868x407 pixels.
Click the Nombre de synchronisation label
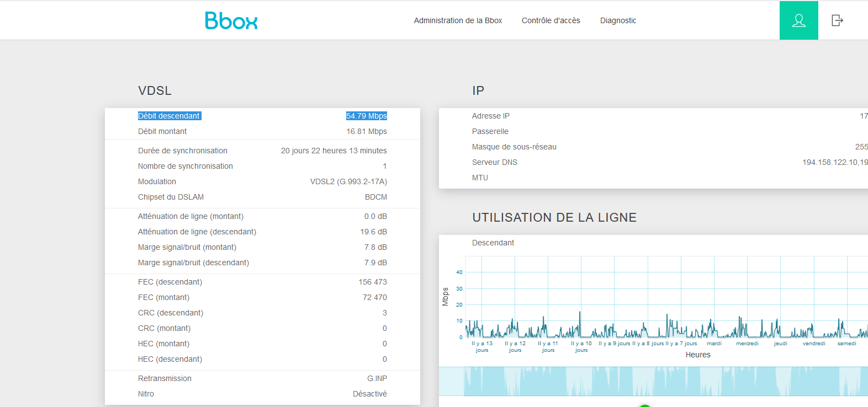tap(186, 166)
